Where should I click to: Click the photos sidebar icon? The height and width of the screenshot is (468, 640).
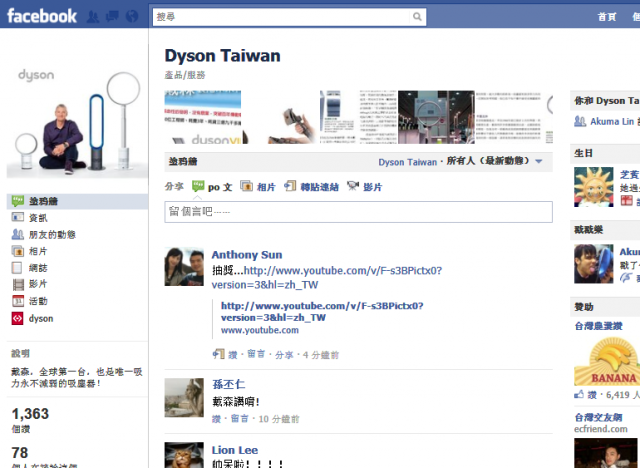[x=18, y=251]
